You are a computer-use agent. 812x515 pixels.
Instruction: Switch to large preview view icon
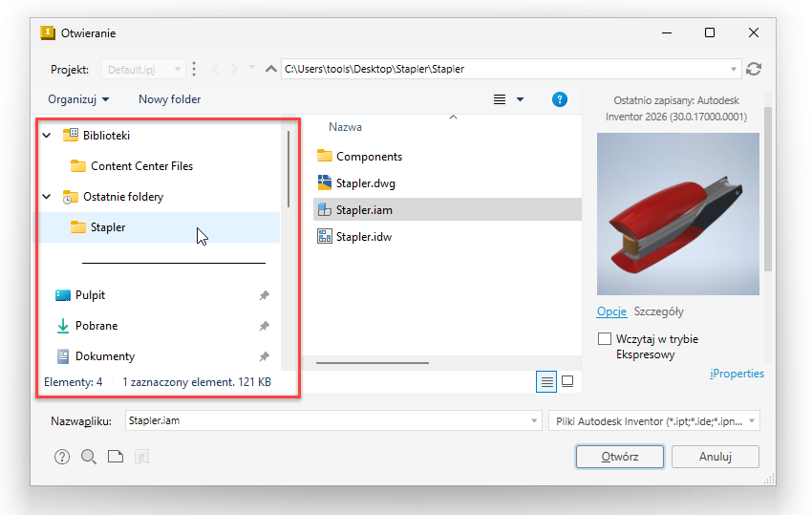[567, 382]
